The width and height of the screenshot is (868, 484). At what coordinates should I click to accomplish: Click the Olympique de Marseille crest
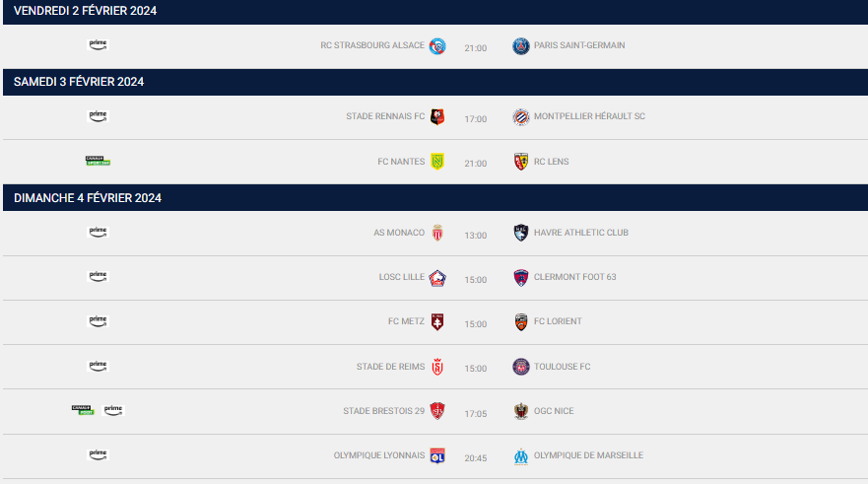[521, 455]
